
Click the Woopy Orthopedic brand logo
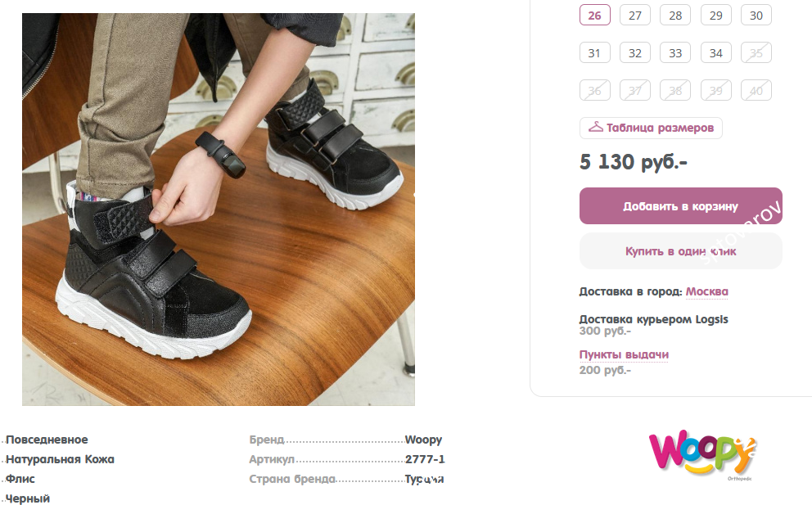[702, 455]
